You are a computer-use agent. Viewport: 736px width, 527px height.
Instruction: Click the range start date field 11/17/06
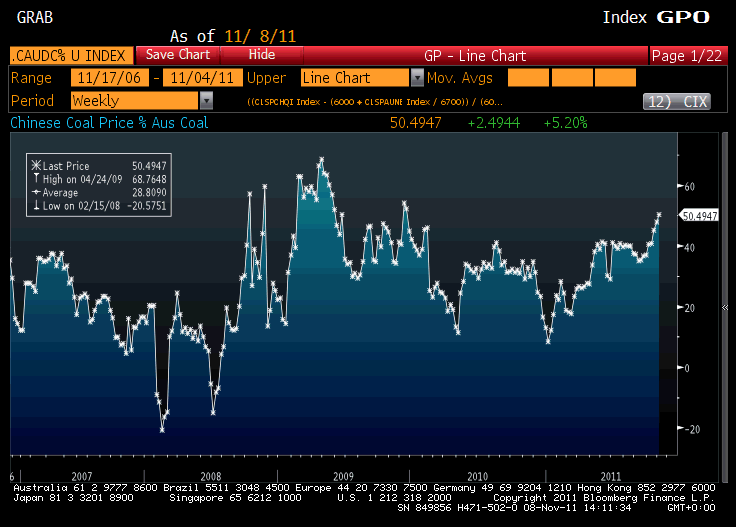coord(108,78)
